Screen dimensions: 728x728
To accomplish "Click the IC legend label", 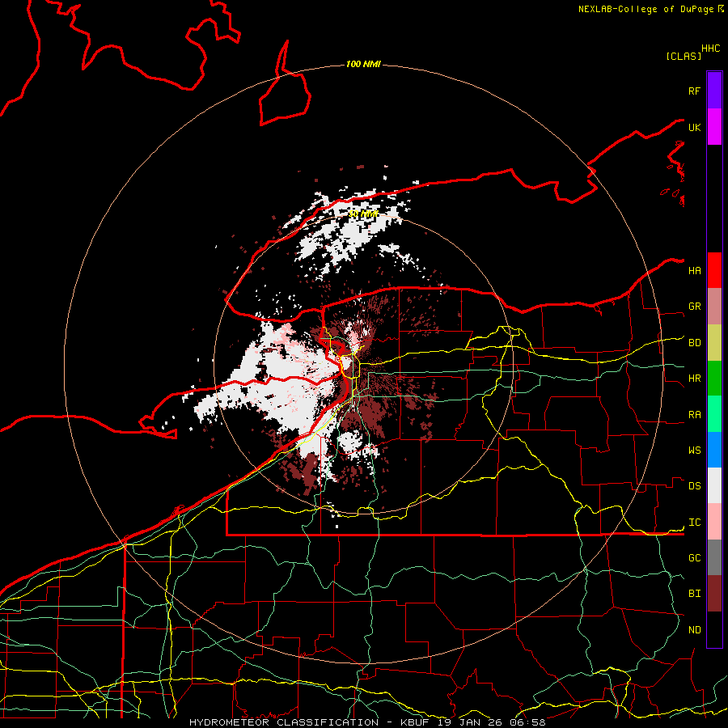I will tap(694, 523).
